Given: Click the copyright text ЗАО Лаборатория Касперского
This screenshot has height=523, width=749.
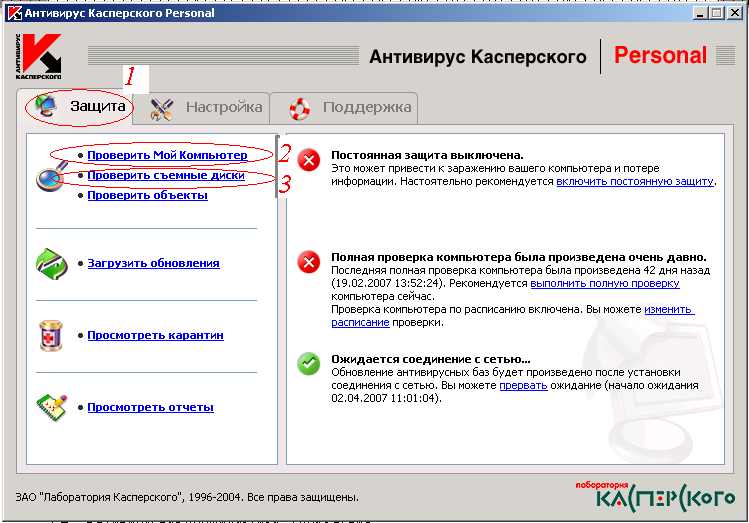Looking at the screenshot, I should pyautogui.click(x=187, y=497).
